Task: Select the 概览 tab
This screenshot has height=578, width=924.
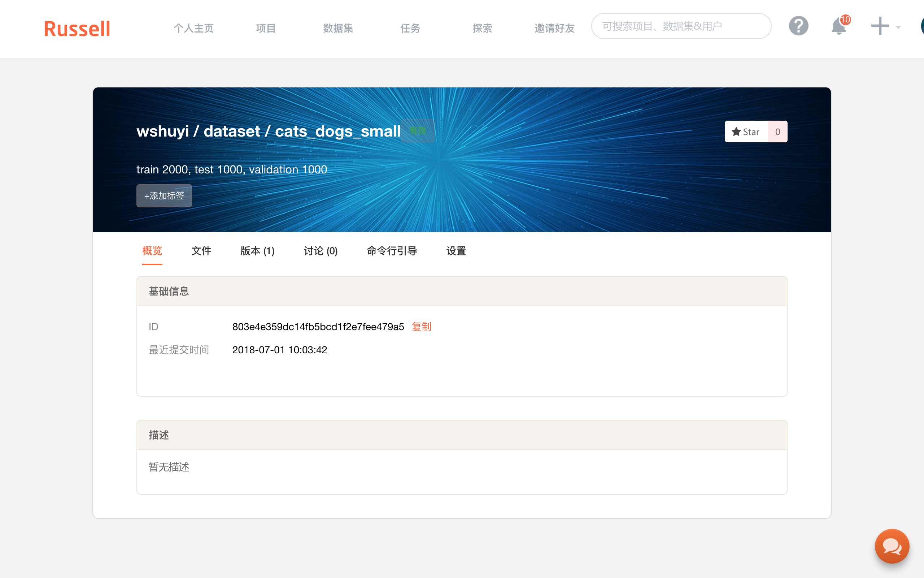Action: (x=152, y=251)
